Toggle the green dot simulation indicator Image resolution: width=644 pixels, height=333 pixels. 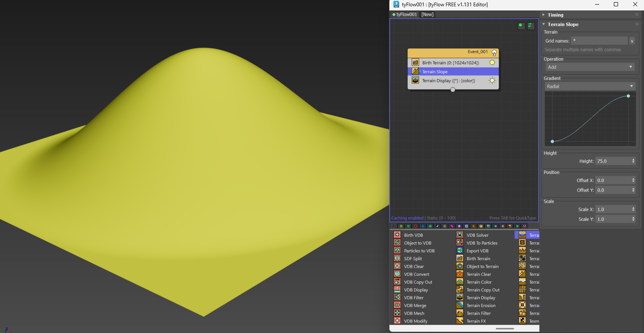tap(520, 26)
